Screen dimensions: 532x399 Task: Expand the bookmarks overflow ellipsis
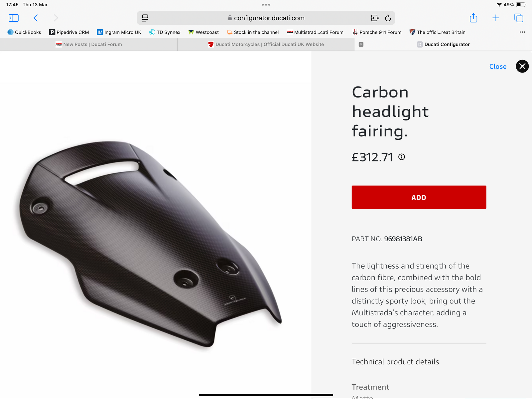pyautogui.click(x=522, y=32)
